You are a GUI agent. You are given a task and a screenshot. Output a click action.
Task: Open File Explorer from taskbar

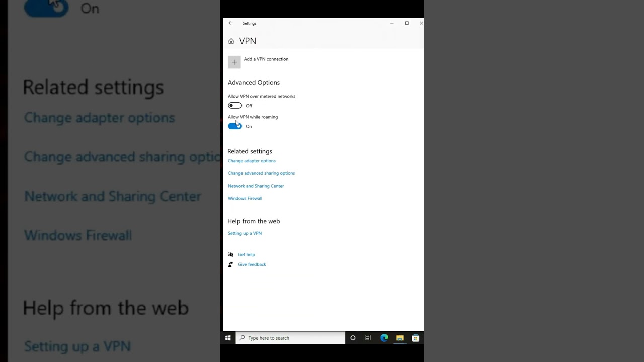[x=400, y=338]
